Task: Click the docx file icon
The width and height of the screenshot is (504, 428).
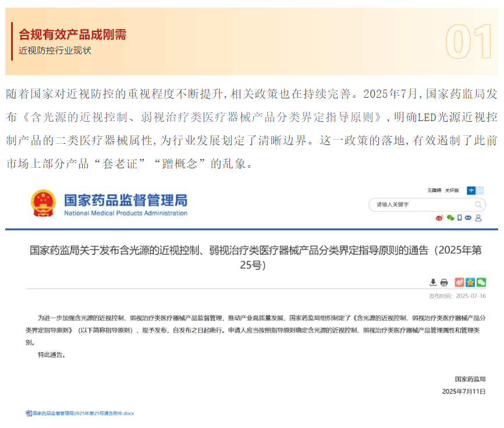Action: pos(29,413)
